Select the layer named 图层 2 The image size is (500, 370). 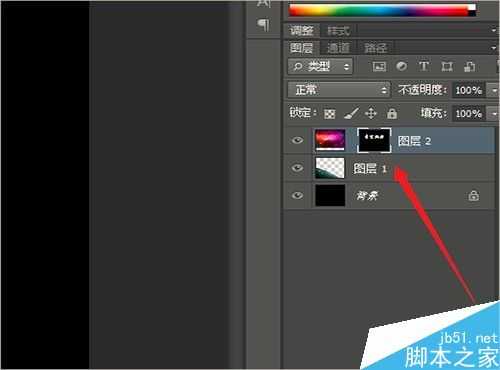(x=414, y=141)
